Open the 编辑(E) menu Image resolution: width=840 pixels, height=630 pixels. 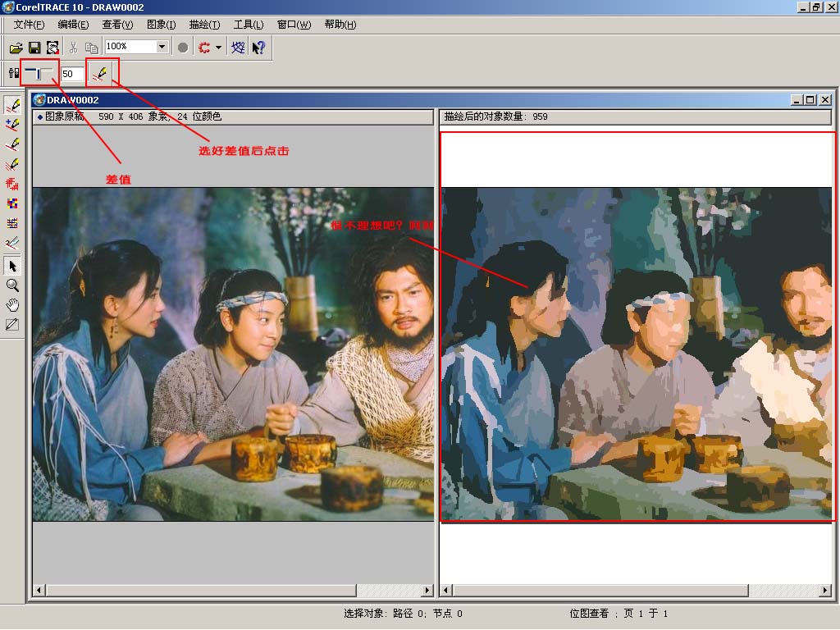(x=73, y=25)
